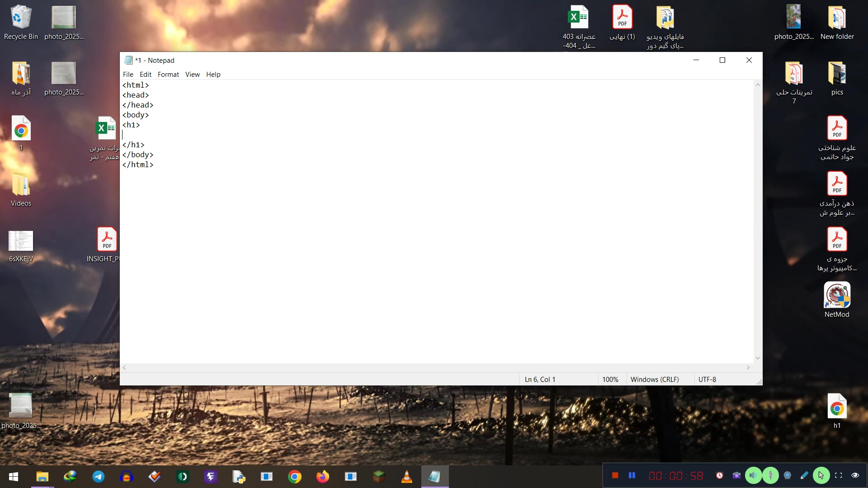
Task: Select the نهایی (1) PDF on desktop
Action: [x=623, y=23]
